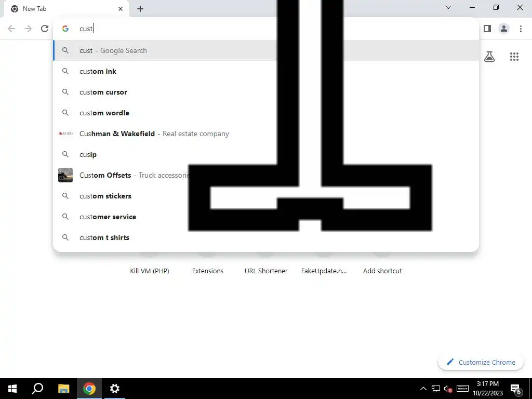Open the Google apps grid
The width and height of the screenshot is (532, 399).
tap(514, 57)
